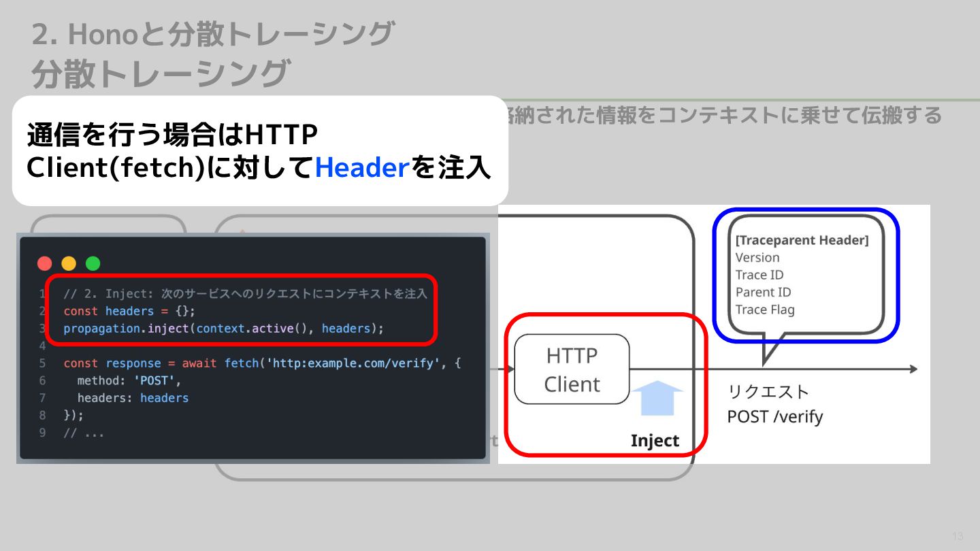Viewport: 980px width, 551px height.
Task: Click the Trace ID line in bubble
Action: pyautogui.click(x=759, y=275)
